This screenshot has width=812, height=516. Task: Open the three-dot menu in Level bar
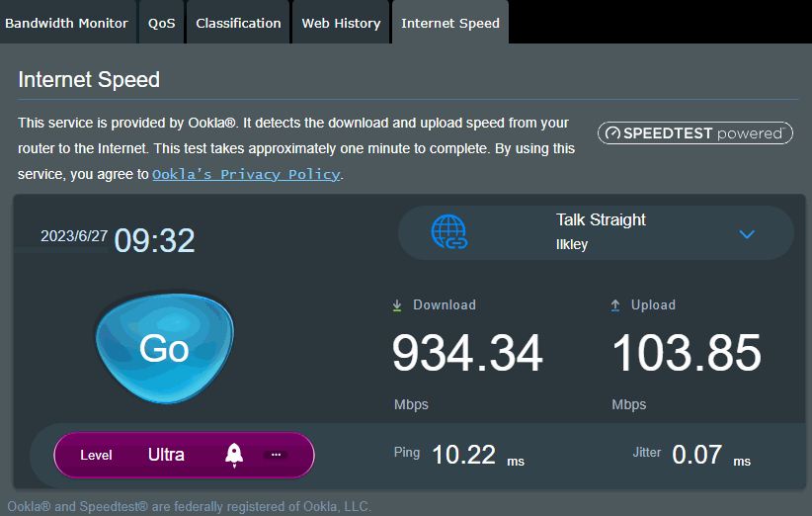click(x=276, y=455)
